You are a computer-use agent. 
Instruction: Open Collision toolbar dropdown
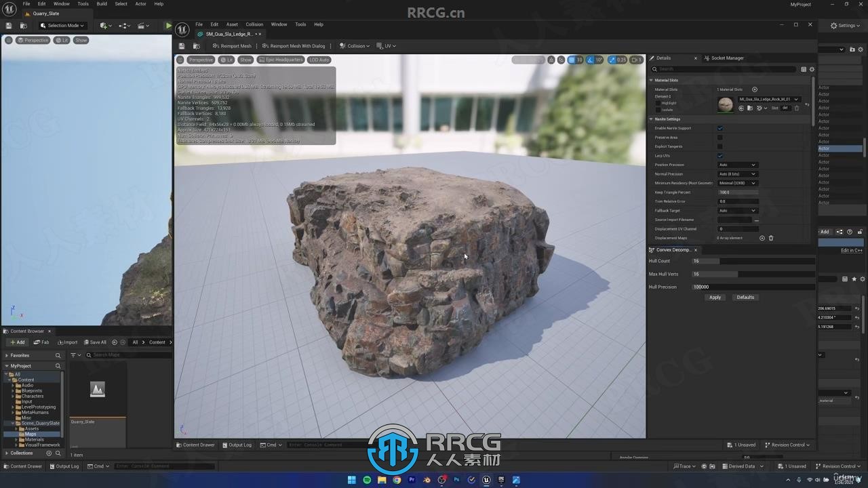(355, 46)
